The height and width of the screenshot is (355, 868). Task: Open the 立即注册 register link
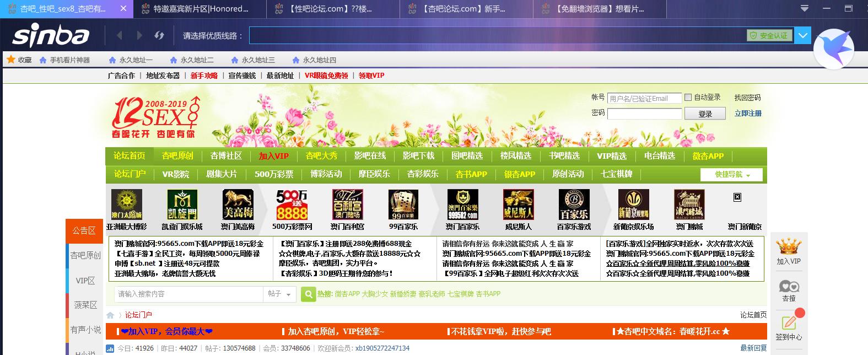pos(748,114)
